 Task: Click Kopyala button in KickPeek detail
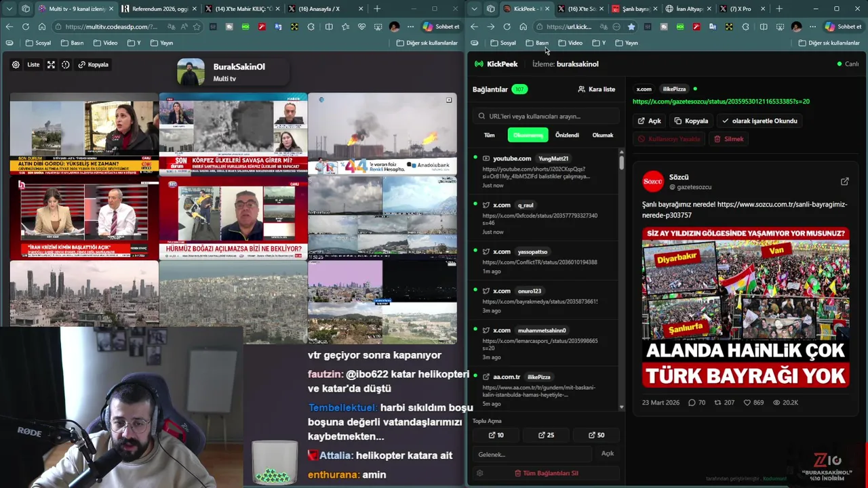(691, 121)
